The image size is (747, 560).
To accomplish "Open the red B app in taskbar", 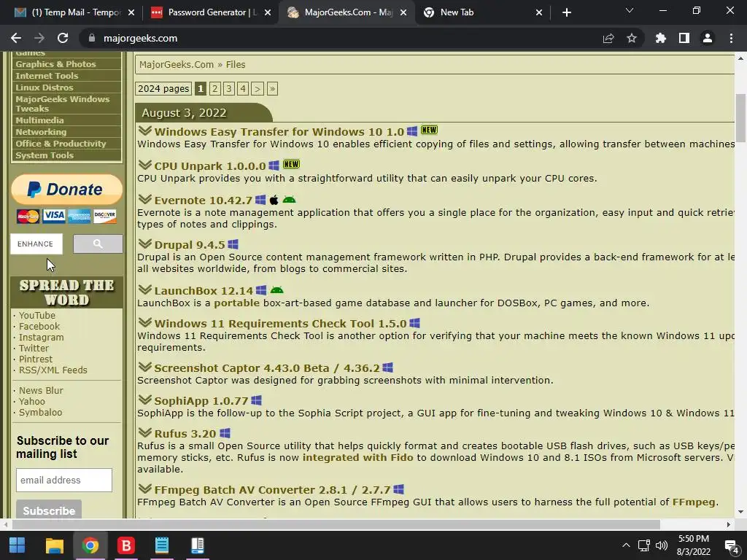I will (126, 545).
